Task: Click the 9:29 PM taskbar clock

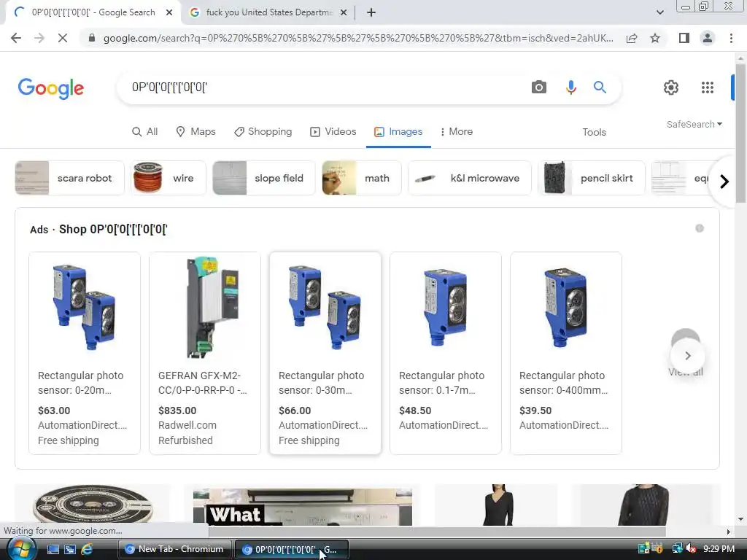Action: (x=719, y=548)
